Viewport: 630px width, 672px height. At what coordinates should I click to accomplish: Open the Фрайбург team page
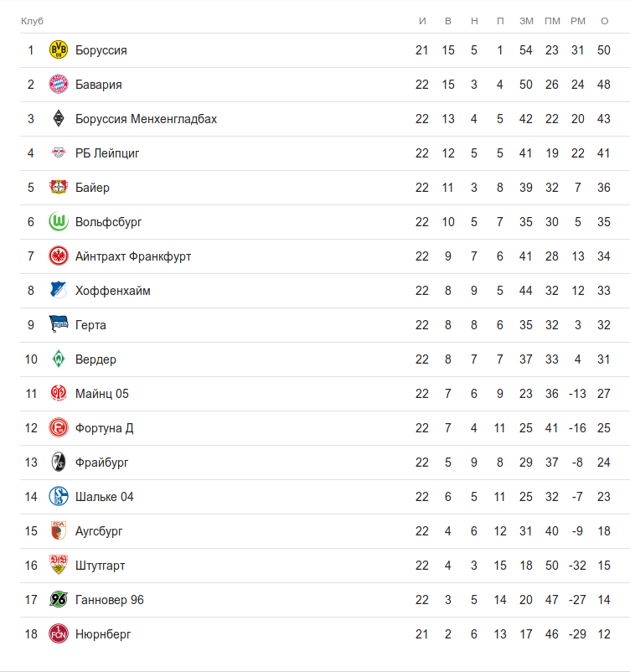[x=102, y=463]
